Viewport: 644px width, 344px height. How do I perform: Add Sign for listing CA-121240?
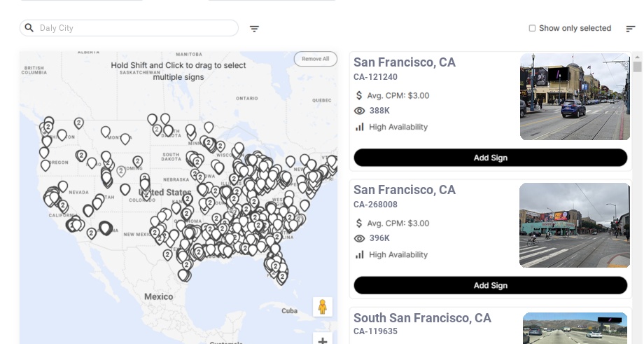pyautogui.click(x=490, y=158)
